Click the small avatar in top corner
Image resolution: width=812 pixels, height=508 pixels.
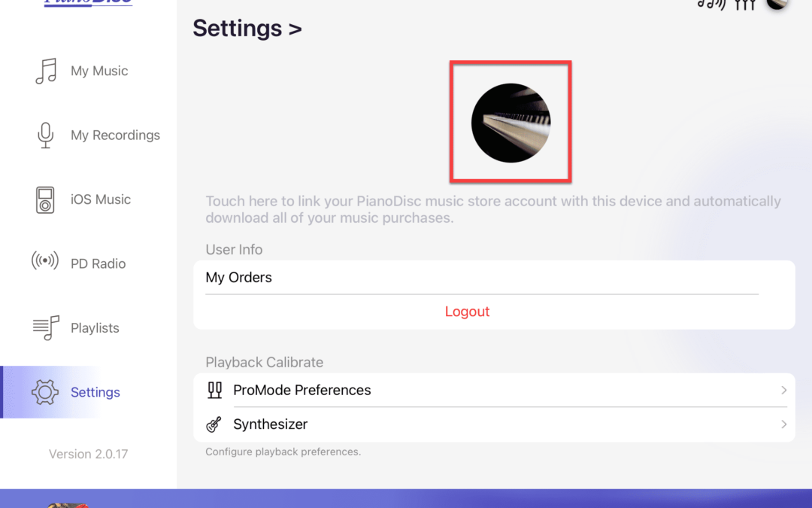coord(777,3)
